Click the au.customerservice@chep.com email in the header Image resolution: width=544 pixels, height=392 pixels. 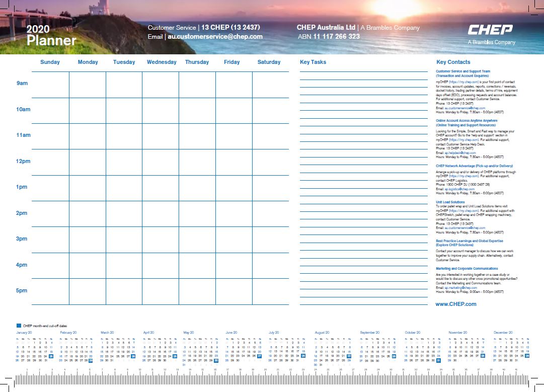[215, 37]
